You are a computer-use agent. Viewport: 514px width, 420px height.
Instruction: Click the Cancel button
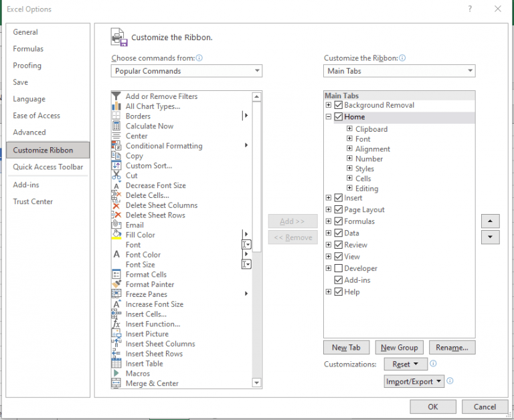pos(485,407)
